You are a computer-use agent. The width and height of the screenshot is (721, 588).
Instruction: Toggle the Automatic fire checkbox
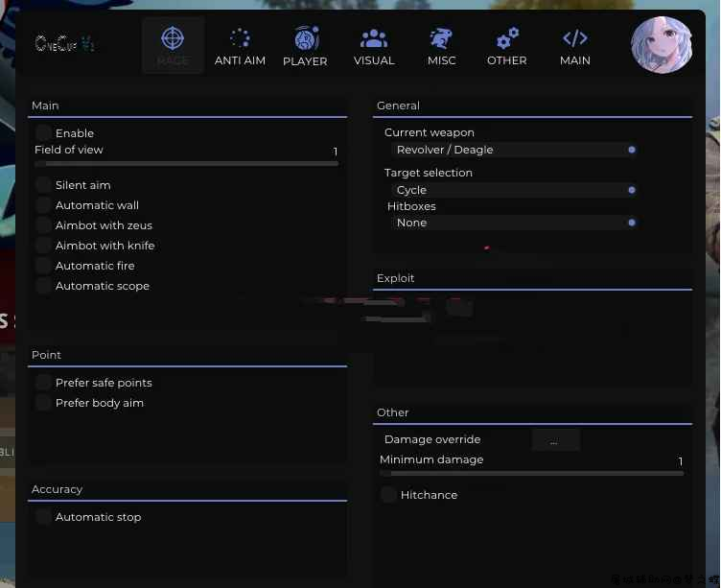pyautogui.click(x=44, y=266)
